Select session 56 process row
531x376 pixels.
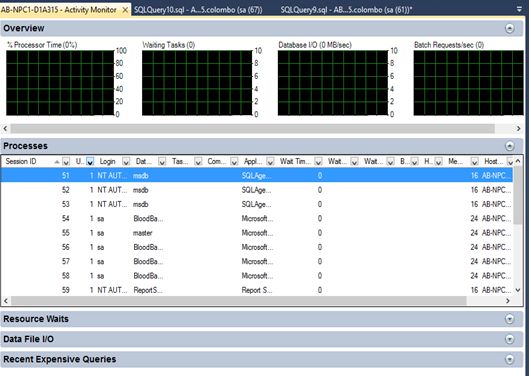[256, 247]
